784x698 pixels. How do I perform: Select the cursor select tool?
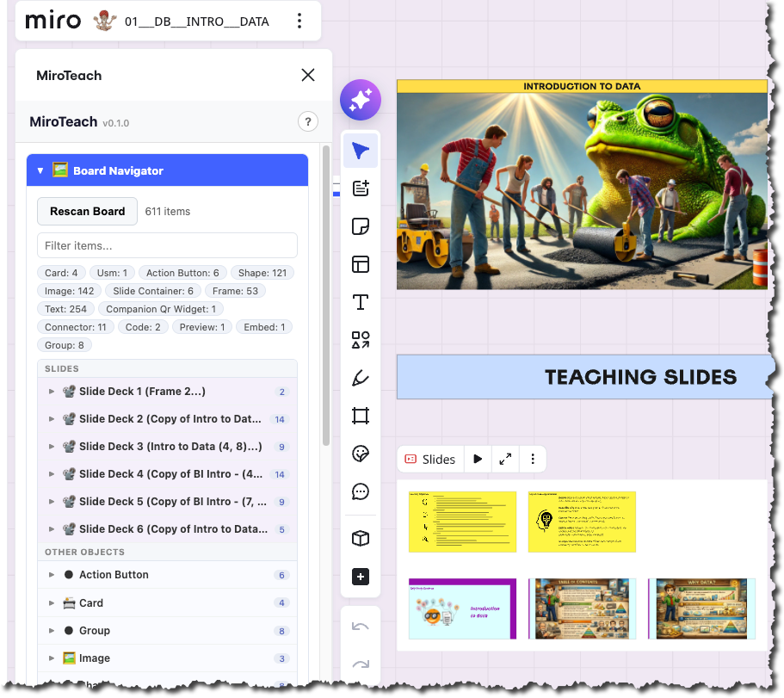coord(361,151)
